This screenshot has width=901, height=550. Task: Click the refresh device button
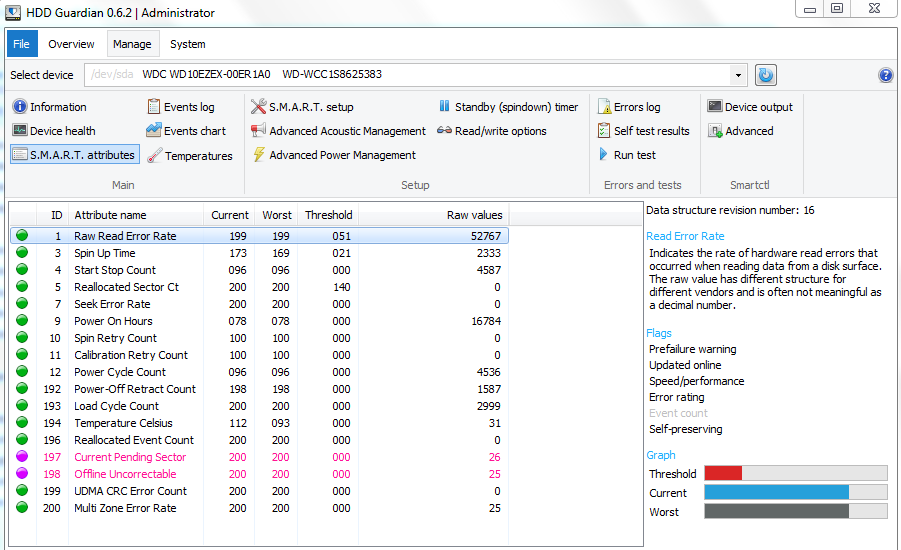coord(765,75)
